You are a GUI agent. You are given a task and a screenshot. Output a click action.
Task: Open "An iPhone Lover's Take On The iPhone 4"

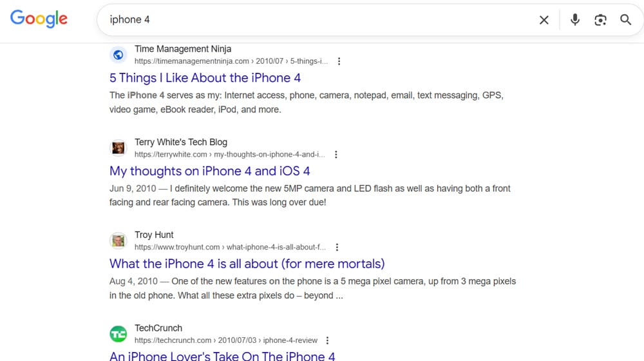click(222, 355)
